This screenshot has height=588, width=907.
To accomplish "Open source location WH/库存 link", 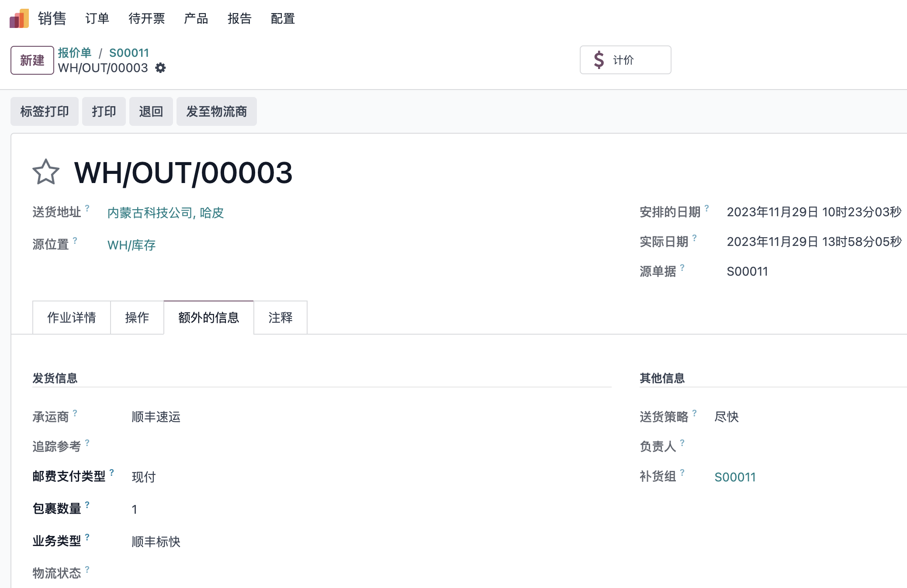I will (132, 245).
